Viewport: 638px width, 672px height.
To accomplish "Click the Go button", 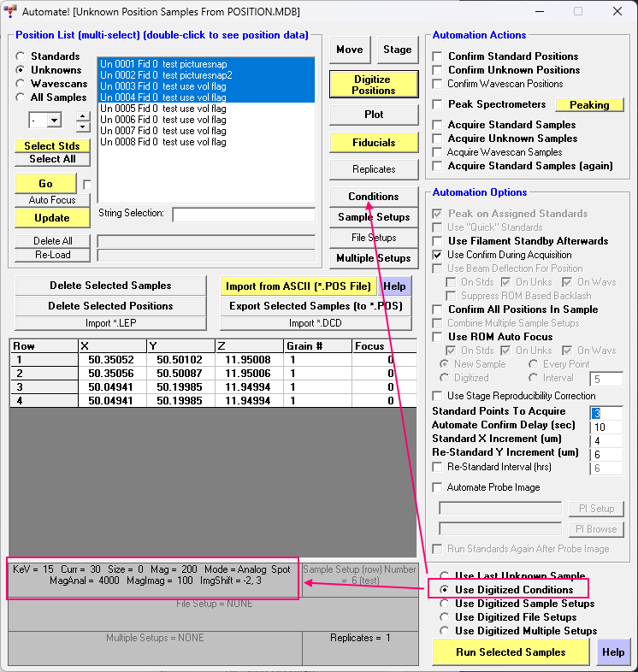I will pyautogui.click(x=45, y=184).
